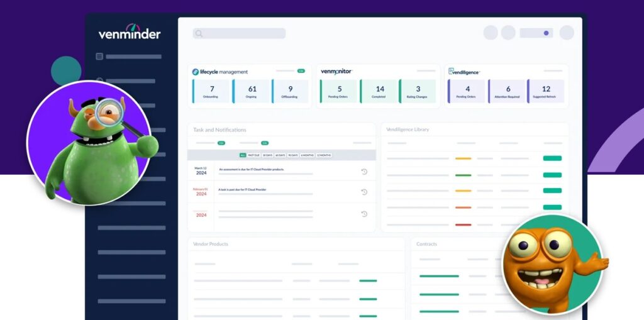Open the 12 Suggested Refresh card
644x320 pixels.
[546, 91]
